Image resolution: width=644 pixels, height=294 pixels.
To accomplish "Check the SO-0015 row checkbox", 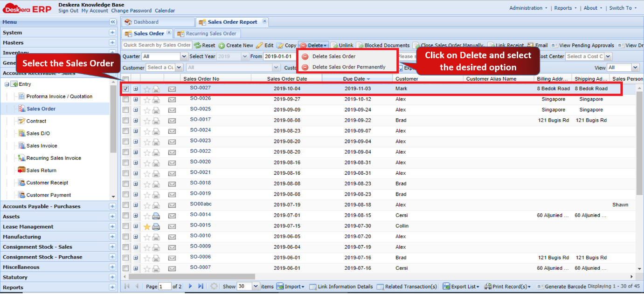I will pos(126,226).
